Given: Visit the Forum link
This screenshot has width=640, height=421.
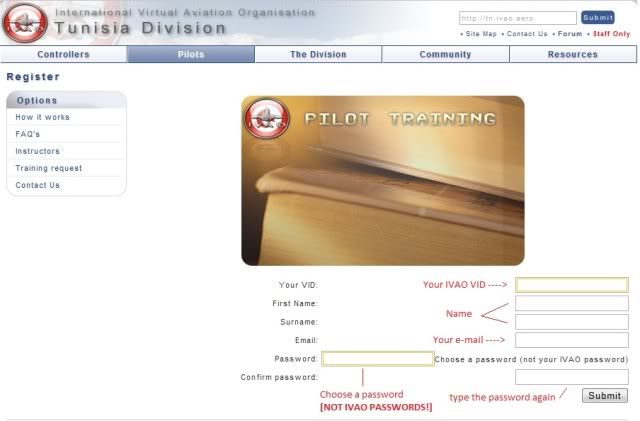Looking at the screenshot, I should coord(570,34).
